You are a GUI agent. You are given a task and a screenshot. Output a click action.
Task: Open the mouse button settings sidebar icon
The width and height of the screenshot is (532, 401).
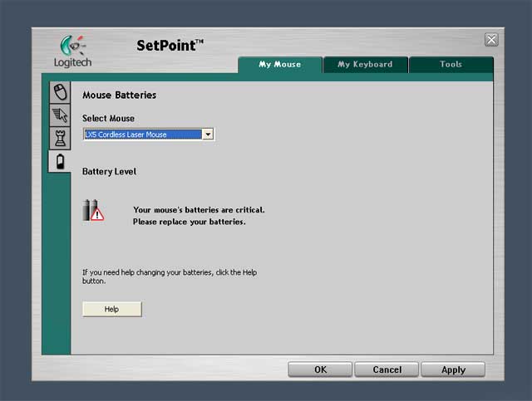(60, 92)
